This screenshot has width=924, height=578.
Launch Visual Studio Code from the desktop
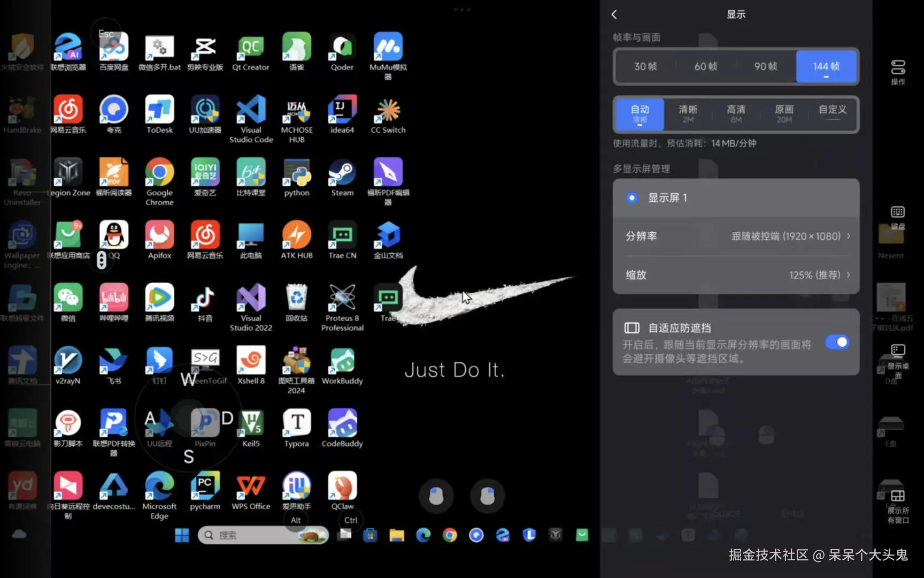[251, 119]
